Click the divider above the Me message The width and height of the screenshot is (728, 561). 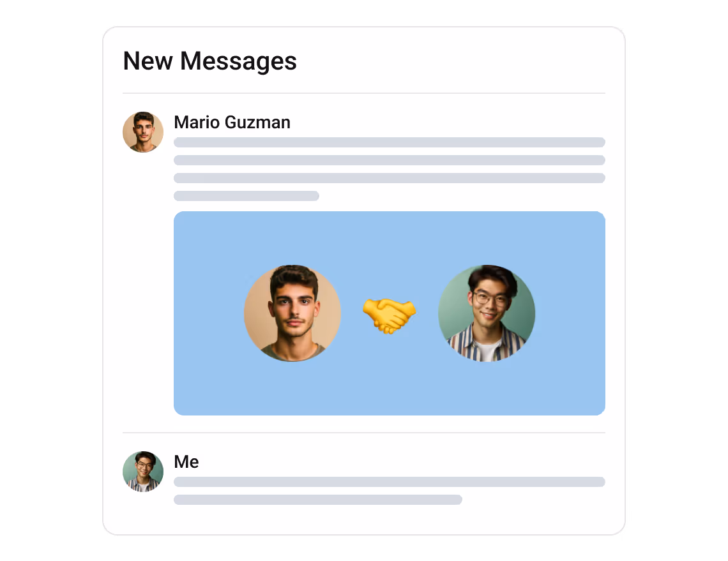[x=364, y=433]
